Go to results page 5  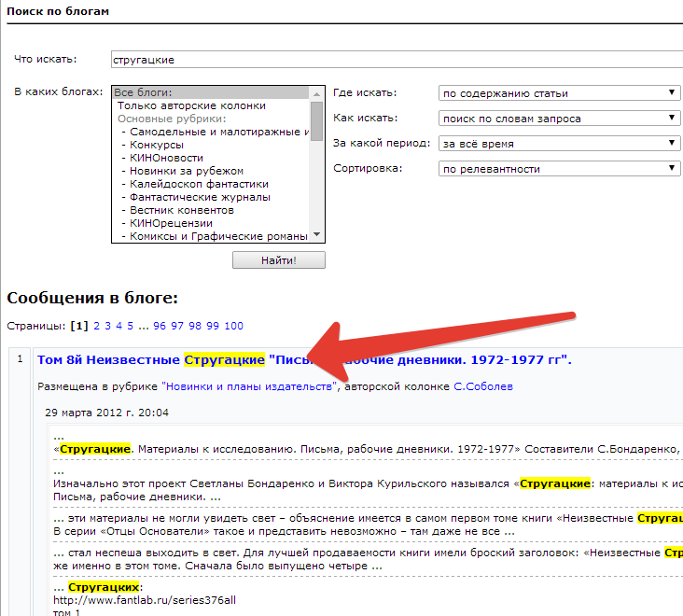130,326
